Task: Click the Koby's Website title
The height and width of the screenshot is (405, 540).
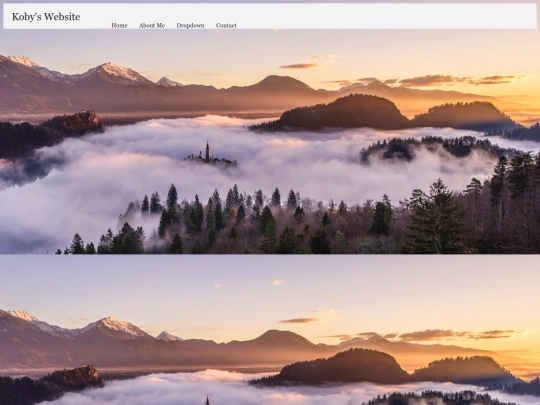Action: (46, 17)
